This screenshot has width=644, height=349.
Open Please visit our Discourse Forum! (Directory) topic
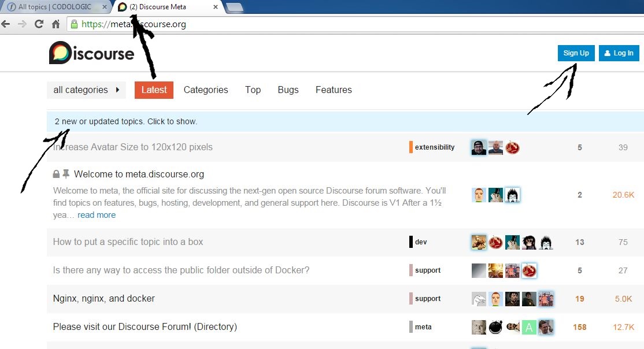pyautogui.click(x=145, y=327)
